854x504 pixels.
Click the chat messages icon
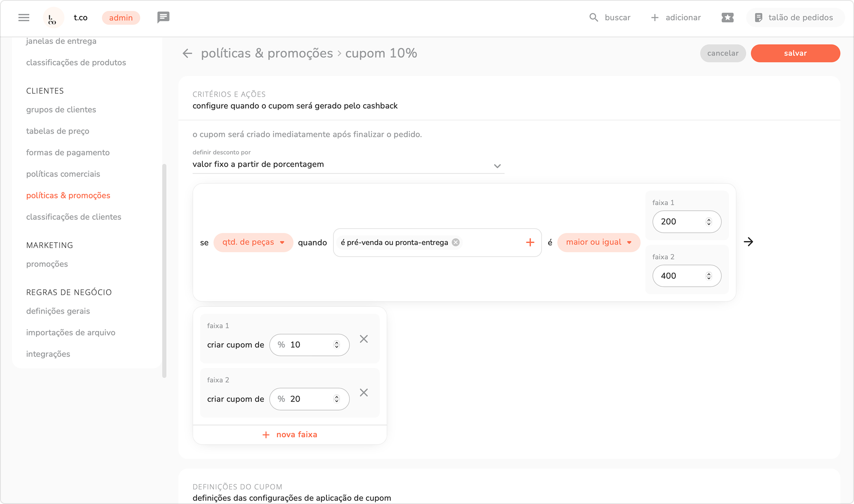tap(163, 17)
